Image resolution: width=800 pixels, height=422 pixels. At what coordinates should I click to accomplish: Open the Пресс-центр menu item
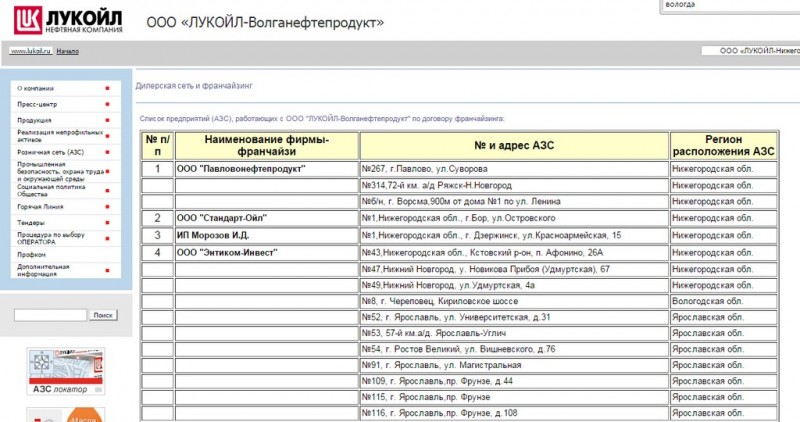[x=37, y=104]
